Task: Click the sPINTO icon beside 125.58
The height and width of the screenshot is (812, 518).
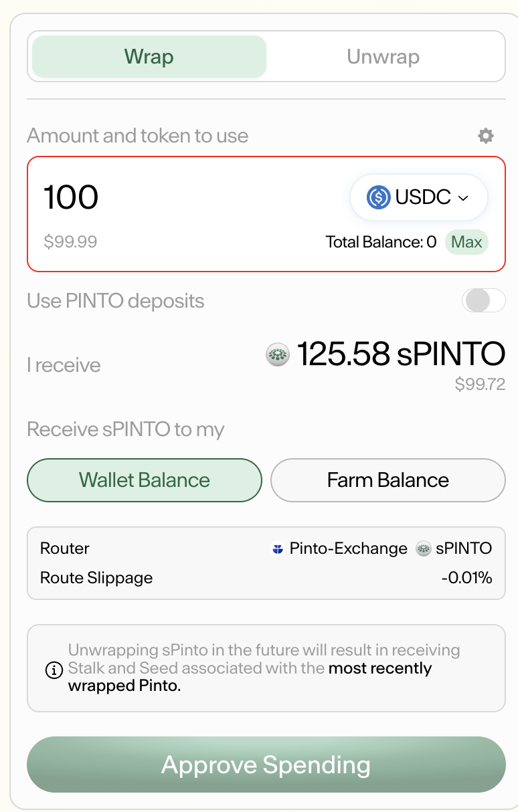Action: (x=277, y=354)
